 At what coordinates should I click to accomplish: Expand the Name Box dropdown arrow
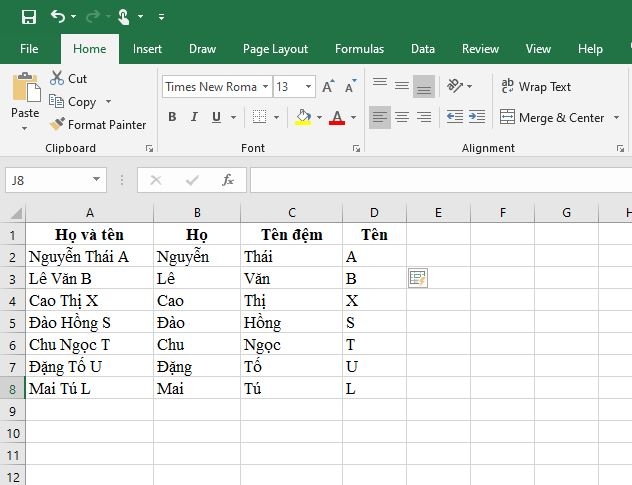(96, 179)
